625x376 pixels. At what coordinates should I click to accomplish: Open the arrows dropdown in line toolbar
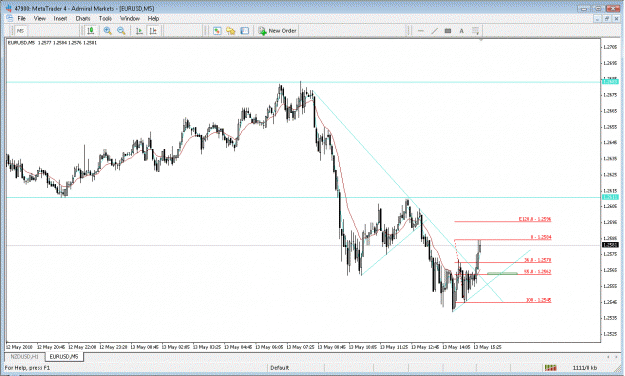point(476,31)
